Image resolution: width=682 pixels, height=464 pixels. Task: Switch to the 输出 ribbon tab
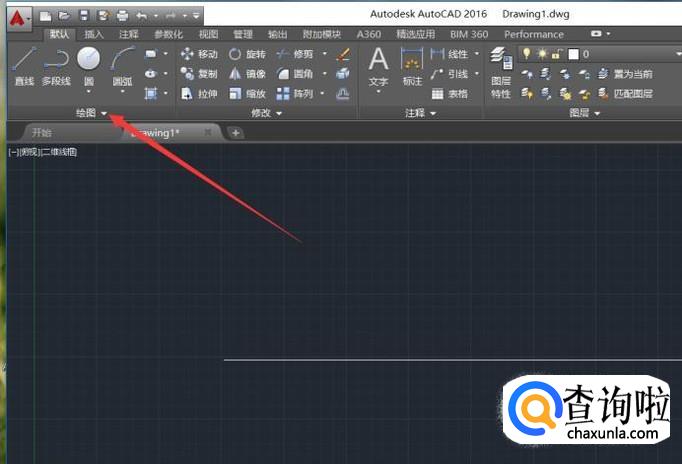point(277,34)
